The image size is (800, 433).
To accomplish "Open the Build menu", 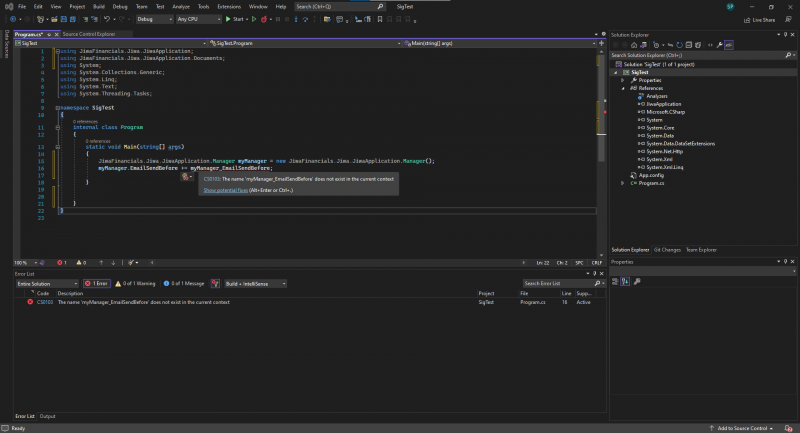I will click(96, 6).
